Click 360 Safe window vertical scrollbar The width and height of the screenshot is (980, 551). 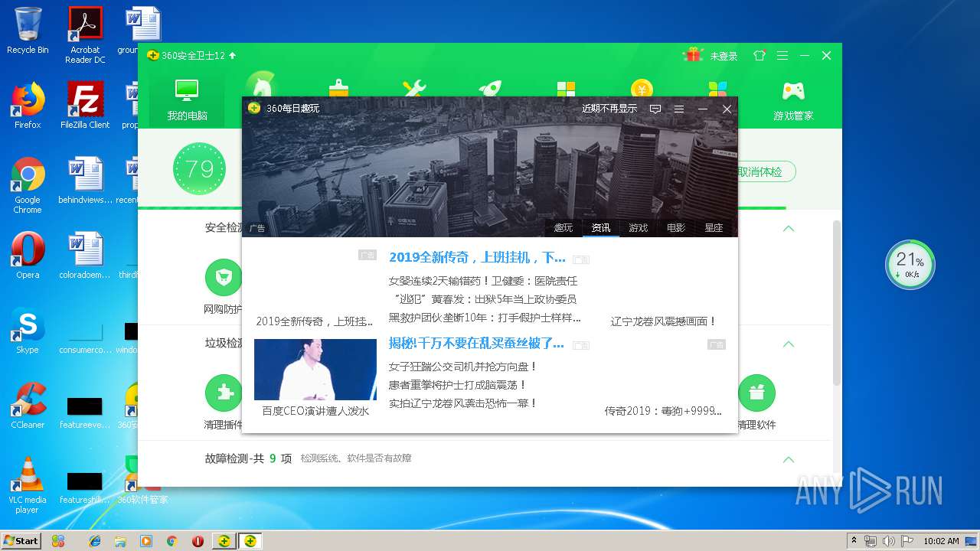tap(837, 302)
